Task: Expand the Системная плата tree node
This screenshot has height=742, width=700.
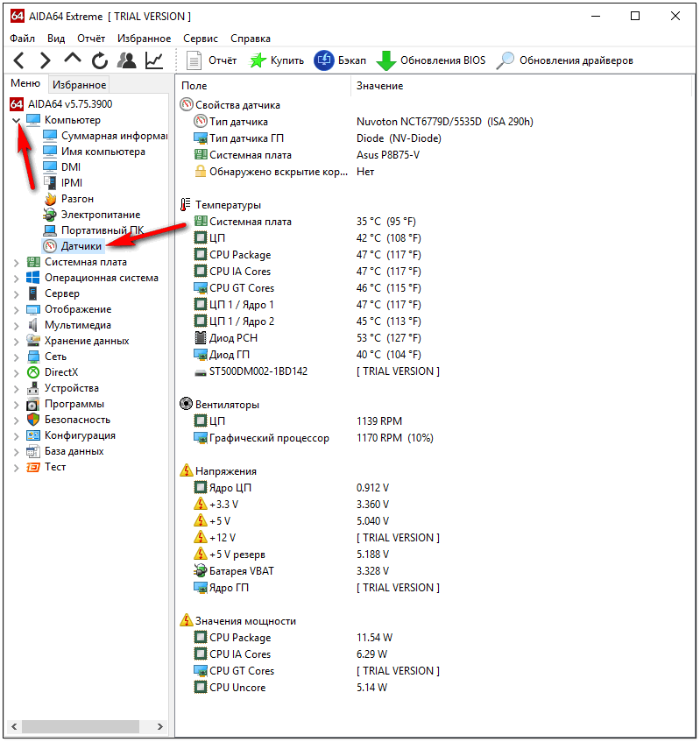Action: click(x=16, y=262)
